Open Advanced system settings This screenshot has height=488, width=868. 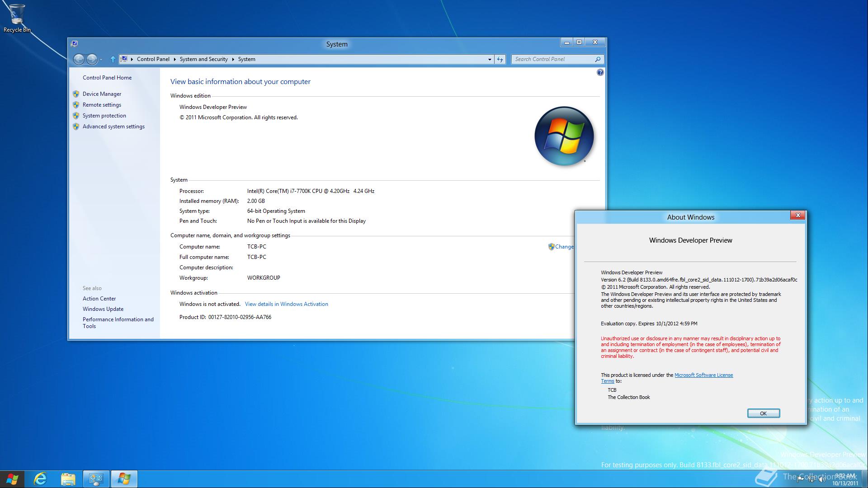[x=113, y=127]
